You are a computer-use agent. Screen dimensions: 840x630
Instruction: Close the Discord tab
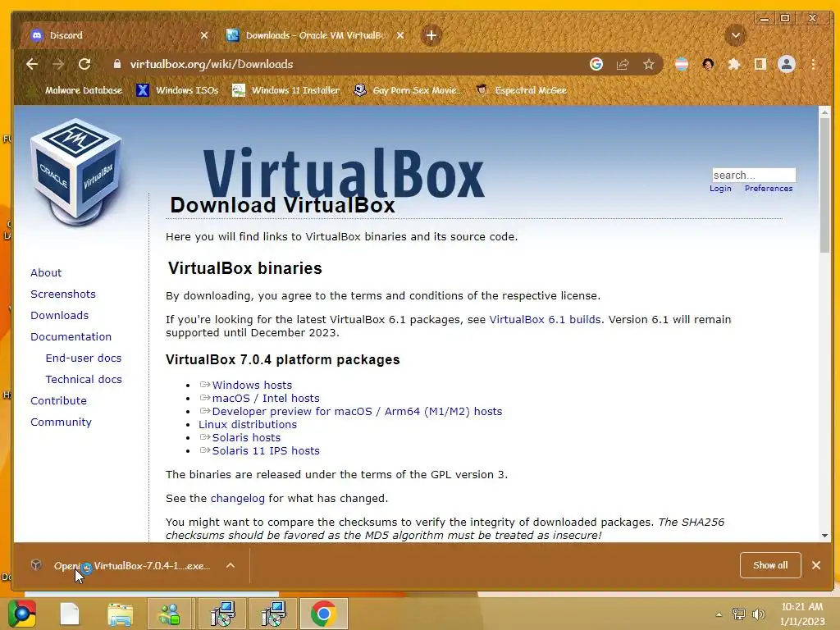pos(204,35)
